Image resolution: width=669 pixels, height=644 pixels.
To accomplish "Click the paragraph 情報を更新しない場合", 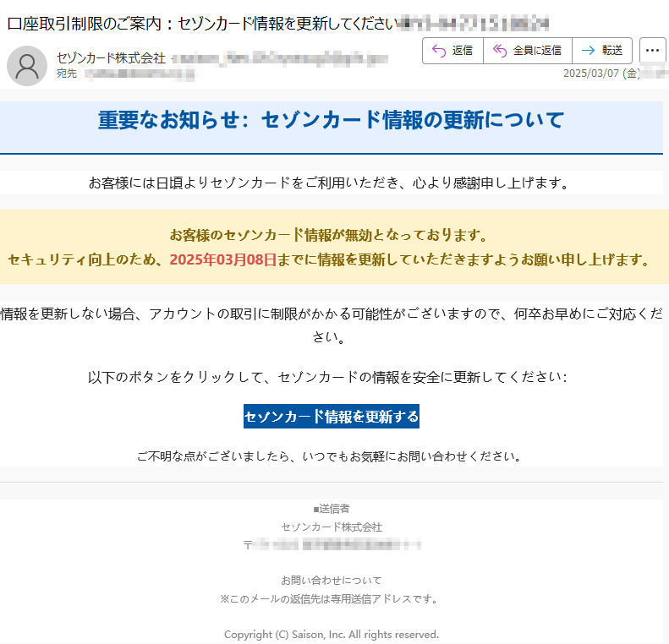I will (331, 325).
